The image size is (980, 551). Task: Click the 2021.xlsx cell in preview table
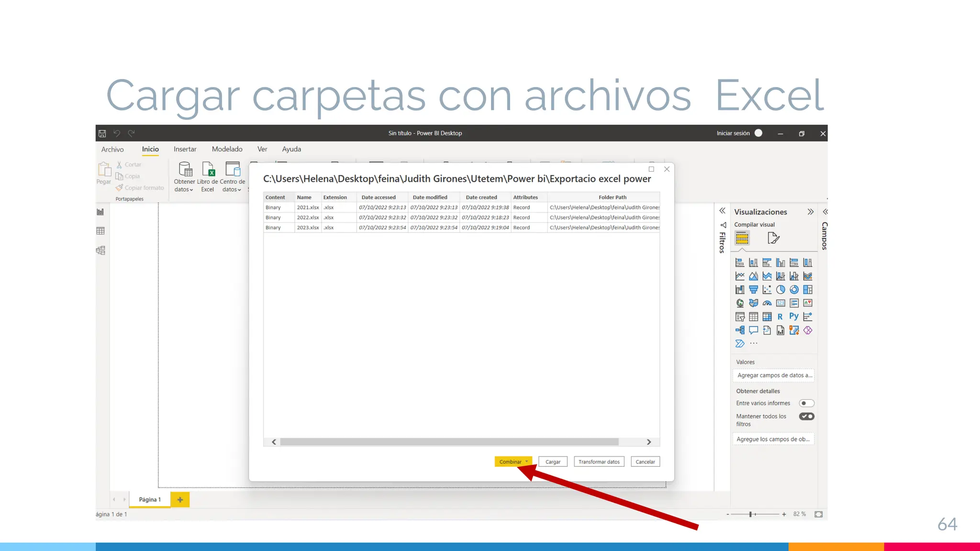308,207
